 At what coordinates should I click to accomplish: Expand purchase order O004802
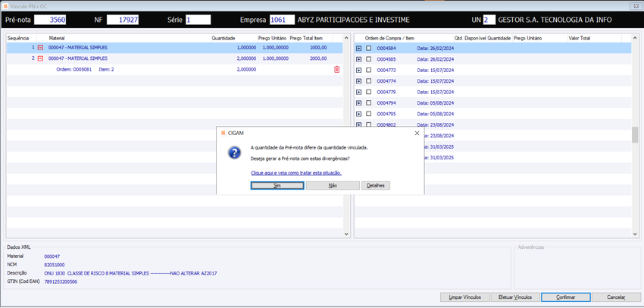tap(358, 124)
